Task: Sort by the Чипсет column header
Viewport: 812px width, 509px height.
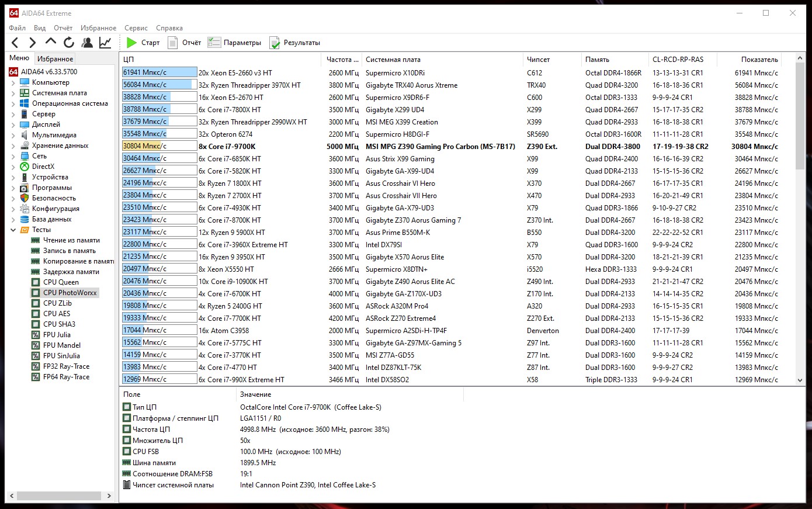Action: click(552, 60)
